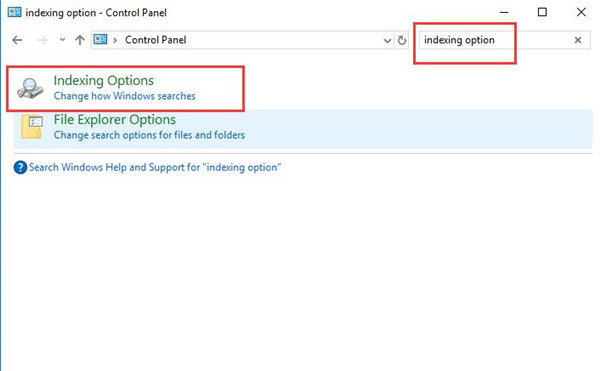Refresh the Control Panel view

[402, 40]
